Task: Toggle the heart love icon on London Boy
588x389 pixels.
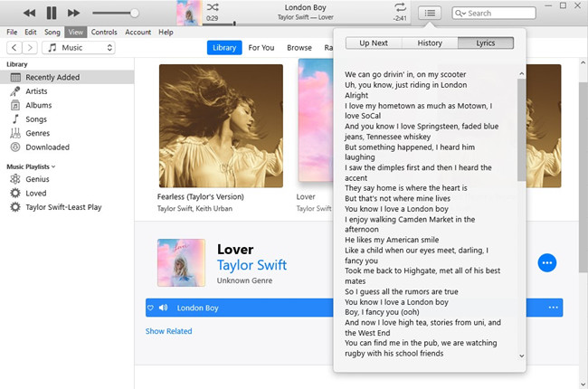Action: pos(150,308)
